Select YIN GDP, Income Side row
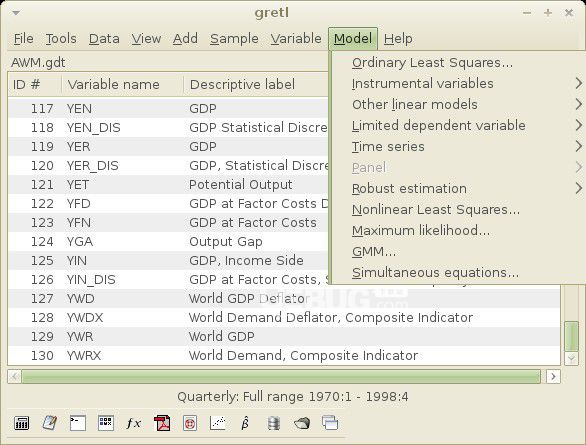586x445 pixels. (168, 260)
